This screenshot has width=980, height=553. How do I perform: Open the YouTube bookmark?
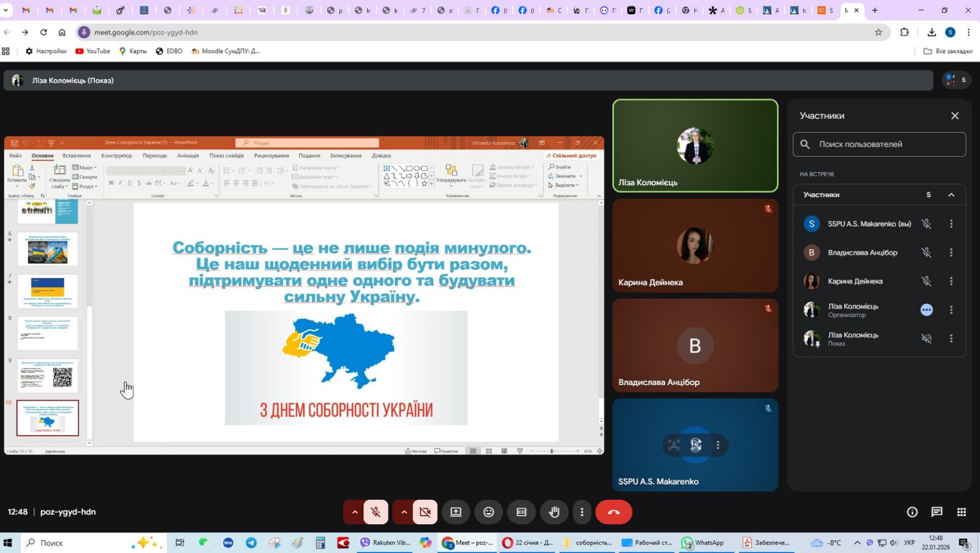(93, 51)
